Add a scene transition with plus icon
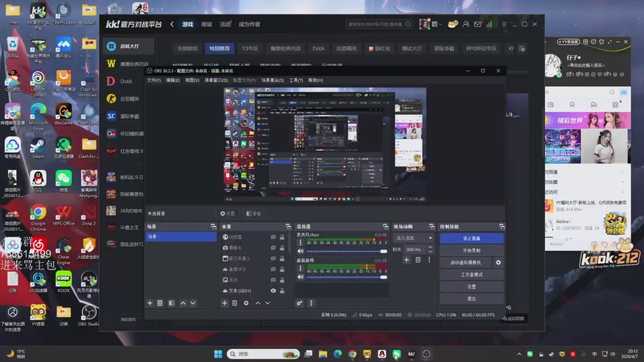The image size is (644, 362). (407, 259)
